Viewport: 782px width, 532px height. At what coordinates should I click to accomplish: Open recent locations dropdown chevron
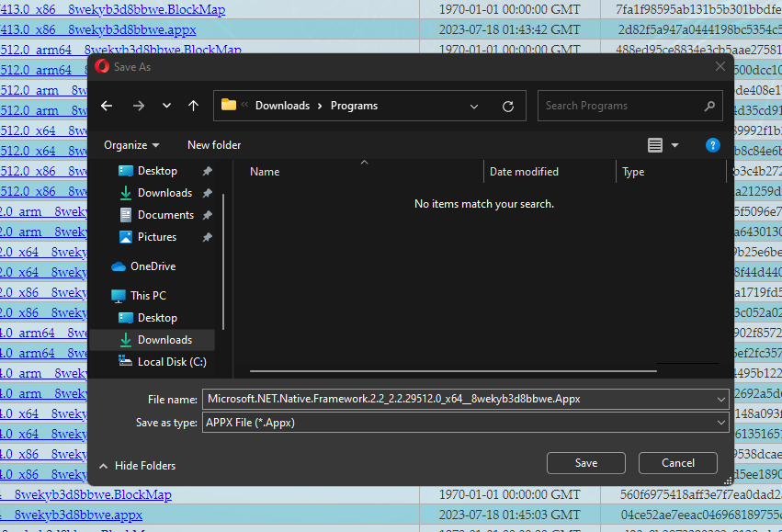[166, 106]
